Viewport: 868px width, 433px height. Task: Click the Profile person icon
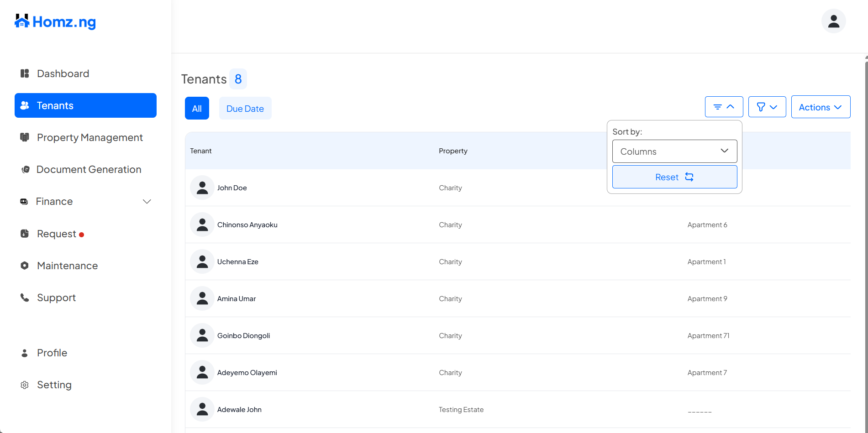[x=25, y=353]
